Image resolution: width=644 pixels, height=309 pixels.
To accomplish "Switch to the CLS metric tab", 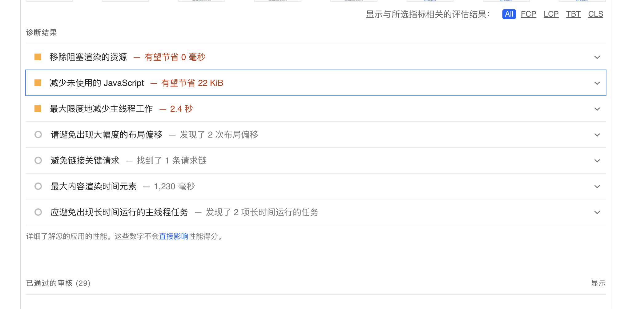I will click(x=596, y=14).
